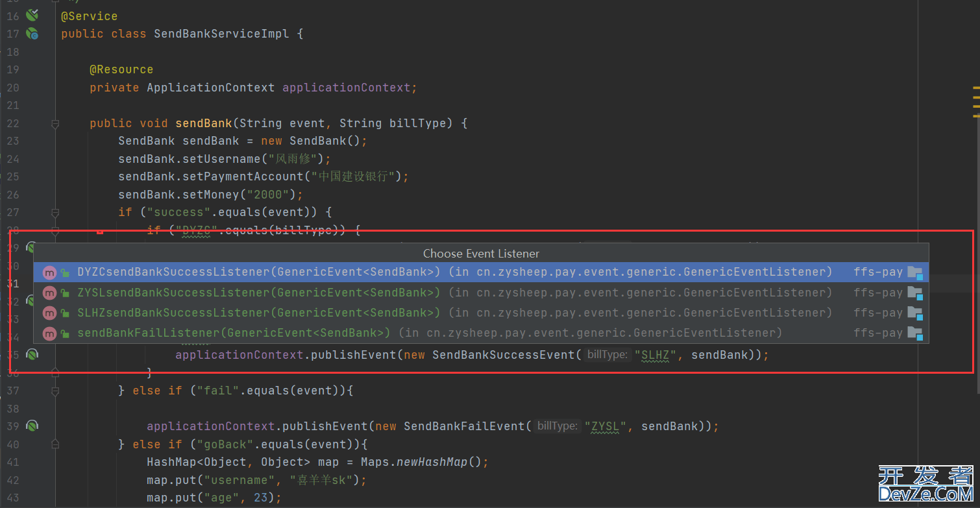
Task: Click module folder icon in sendBankFailListener row
Action: [915, 333]
